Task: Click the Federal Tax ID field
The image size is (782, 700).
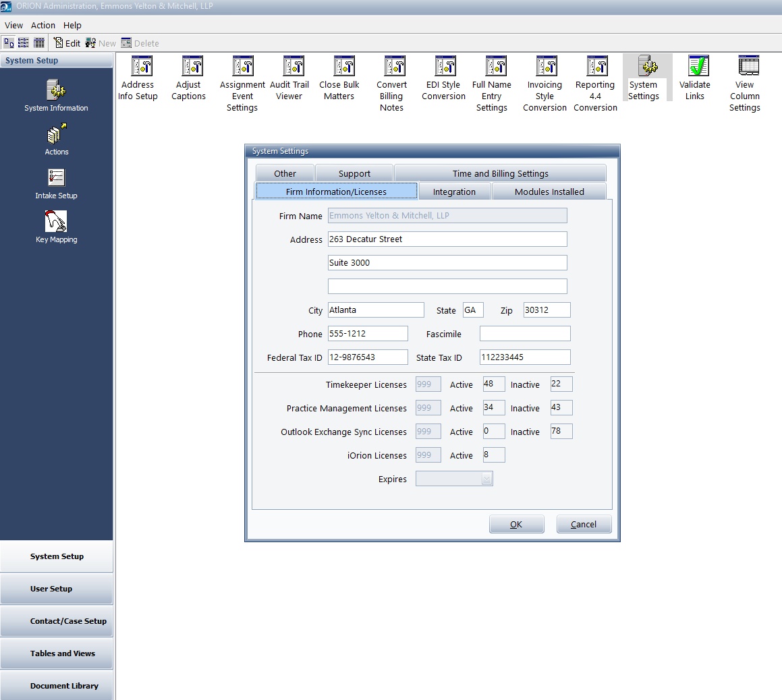Action: (368, 357)
